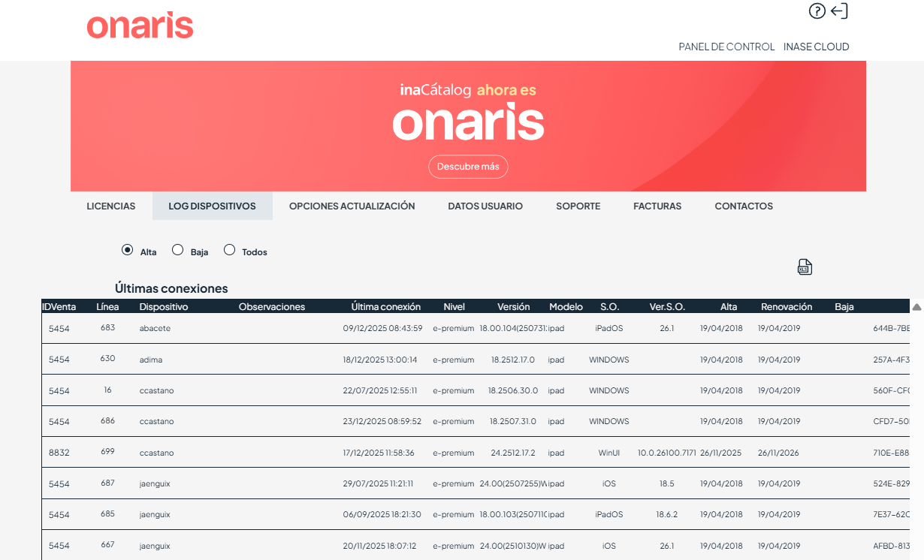
Task: Click the Descubre más banner button
Action: tap(468, 167)
